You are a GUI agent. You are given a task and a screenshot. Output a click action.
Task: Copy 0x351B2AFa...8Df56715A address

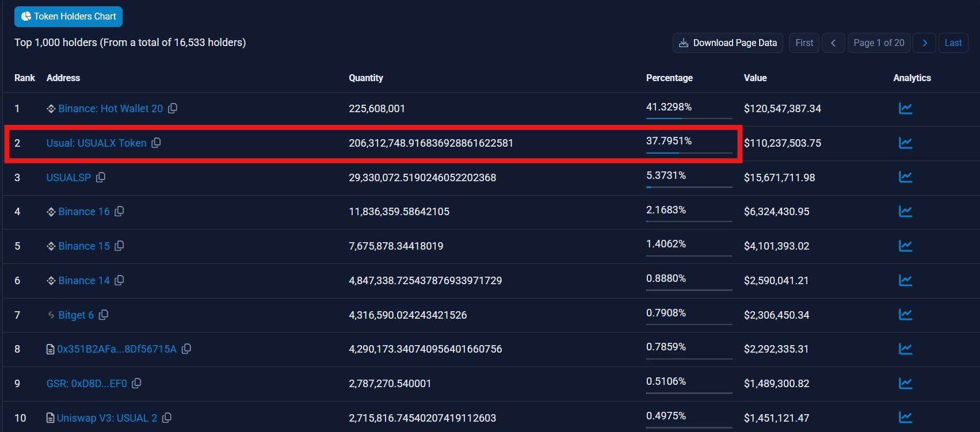[x=186, y=349]
